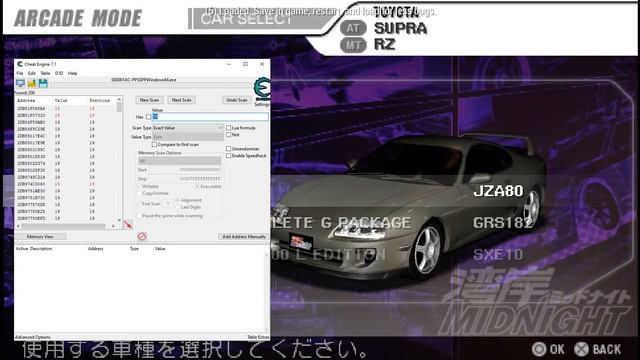Screen dimensions: 640x360
Task: Open a cheat table with the folder icon
Action: point(32,84)
